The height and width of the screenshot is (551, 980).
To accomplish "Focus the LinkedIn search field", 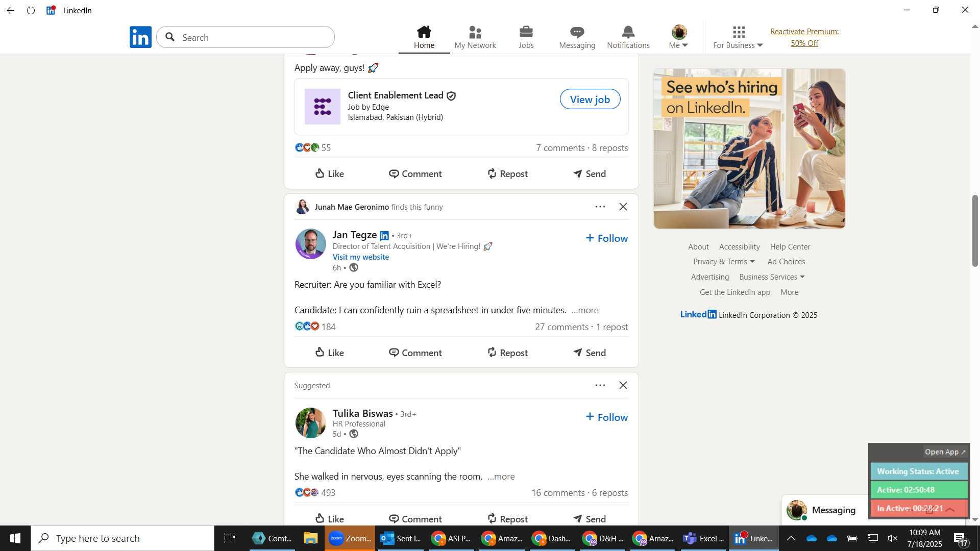I will (x=246, y=37).
